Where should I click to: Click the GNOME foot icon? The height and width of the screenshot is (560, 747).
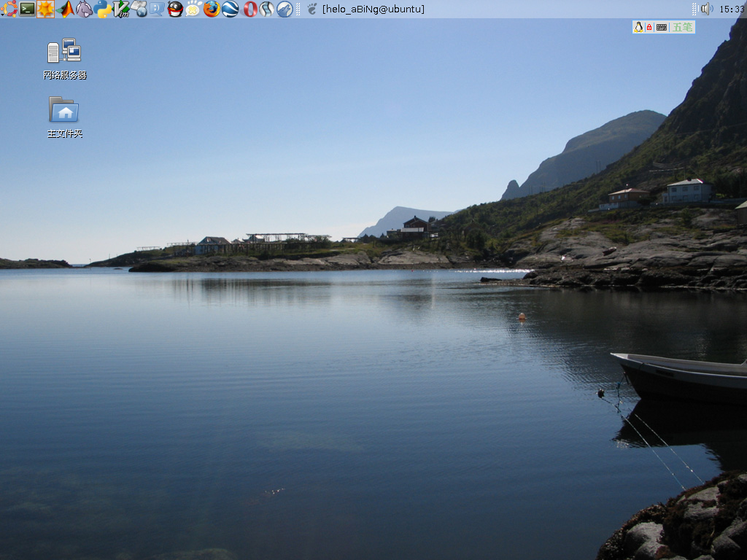click(x=312, y=9)
